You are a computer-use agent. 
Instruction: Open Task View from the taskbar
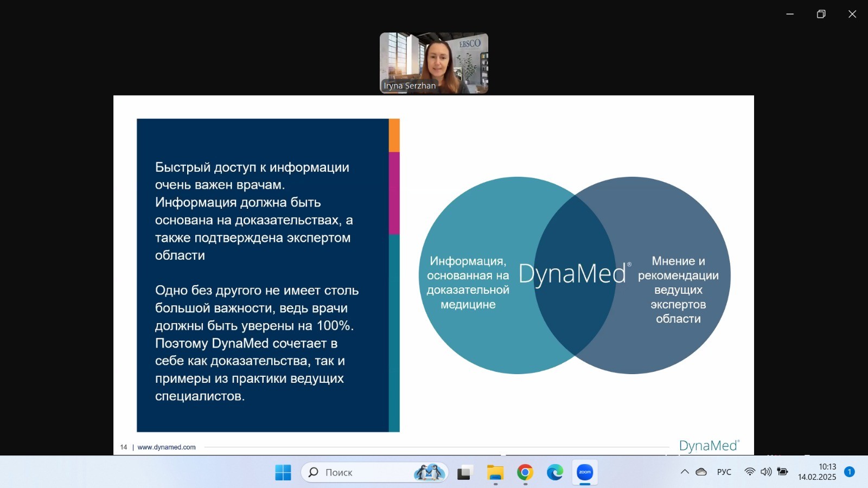point(464,473)
